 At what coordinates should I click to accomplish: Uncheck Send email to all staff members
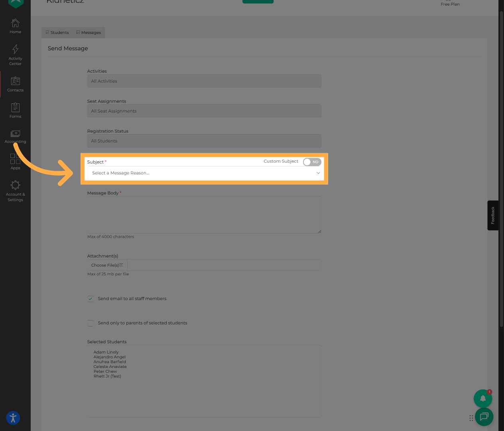90,299
